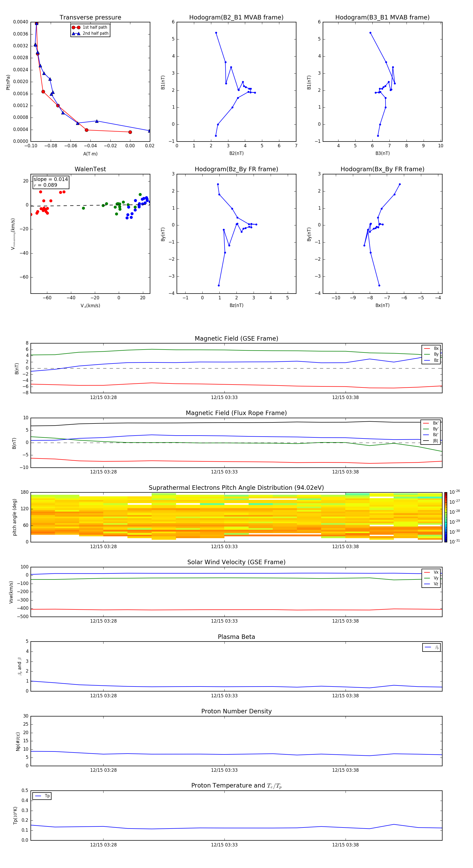Click the 'Vsw(km/s)' y-axis label
Image resolution: width=473 pixels, height=868 pixels.
tap(11, 592)
